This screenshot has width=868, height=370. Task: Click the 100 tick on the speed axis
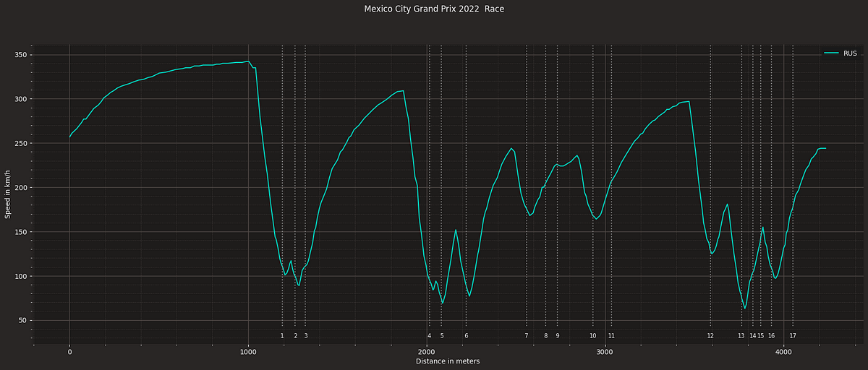tap(20, 276)
